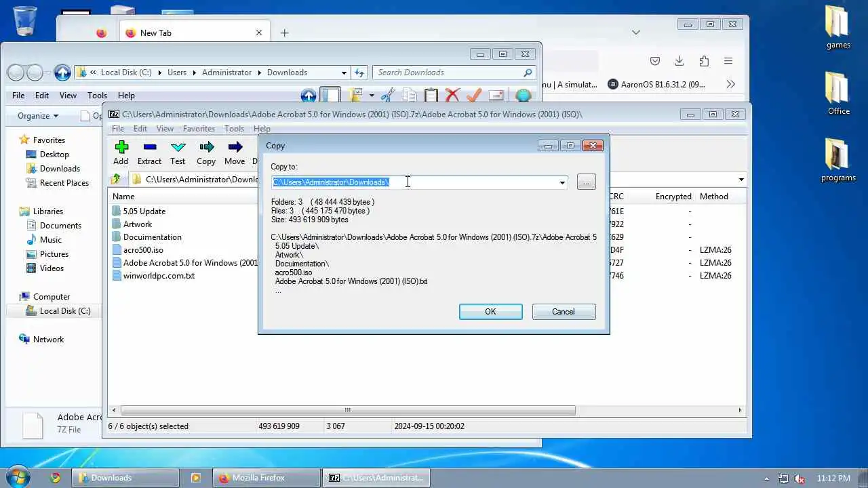Click the Test checkmark icon in 7-Zip
This screenshot has width=868, height=488.
(x=178, y=146)
